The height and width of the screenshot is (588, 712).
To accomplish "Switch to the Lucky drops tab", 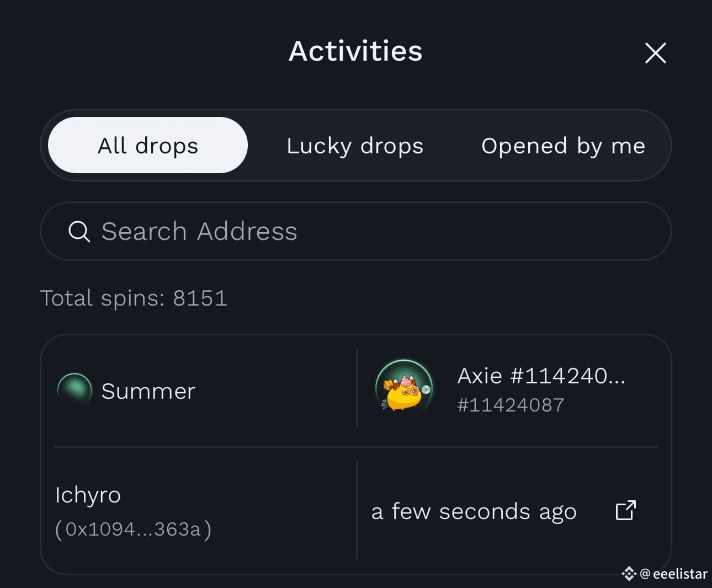I will [x=355, y=146].
